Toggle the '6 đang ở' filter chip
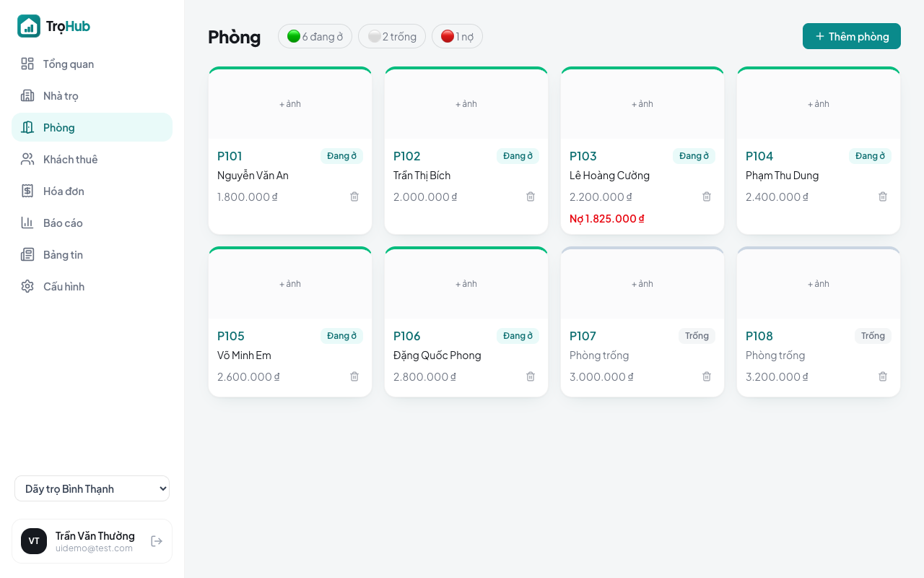The width and height of the screenshot is (924, 578). (x=315, y=36)
